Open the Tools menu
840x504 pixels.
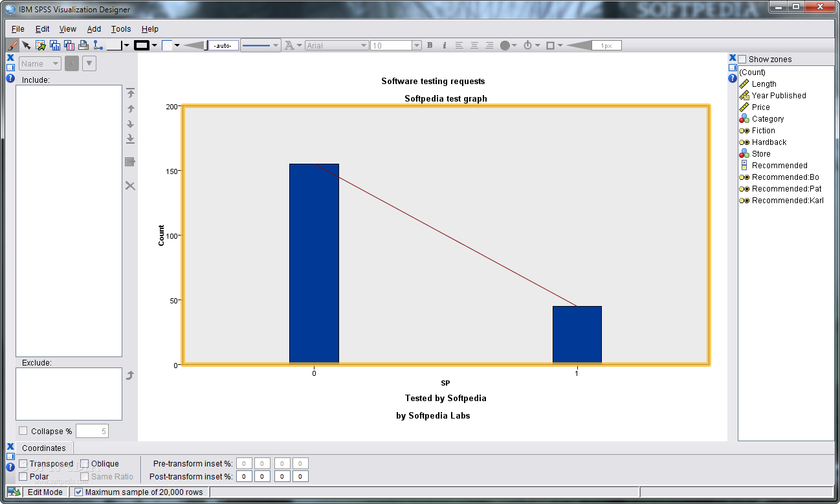pyautogui.click(x=121, y=29)
